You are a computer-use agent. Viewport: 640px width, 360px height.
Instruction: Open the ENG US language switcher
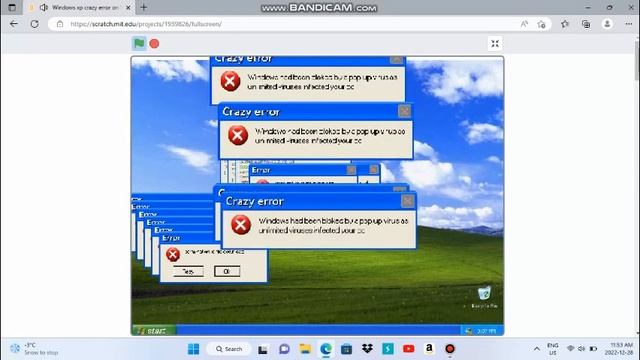pyautogui.click(x=553, y=349)
